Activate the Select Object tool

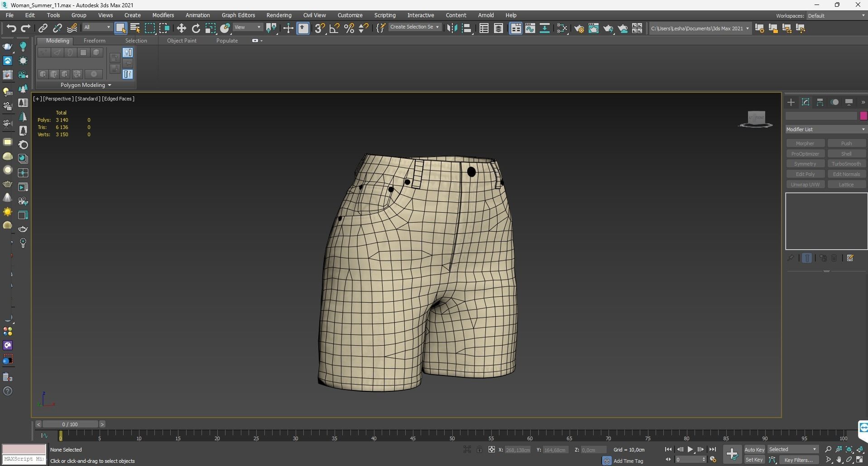tap(120, 29)
